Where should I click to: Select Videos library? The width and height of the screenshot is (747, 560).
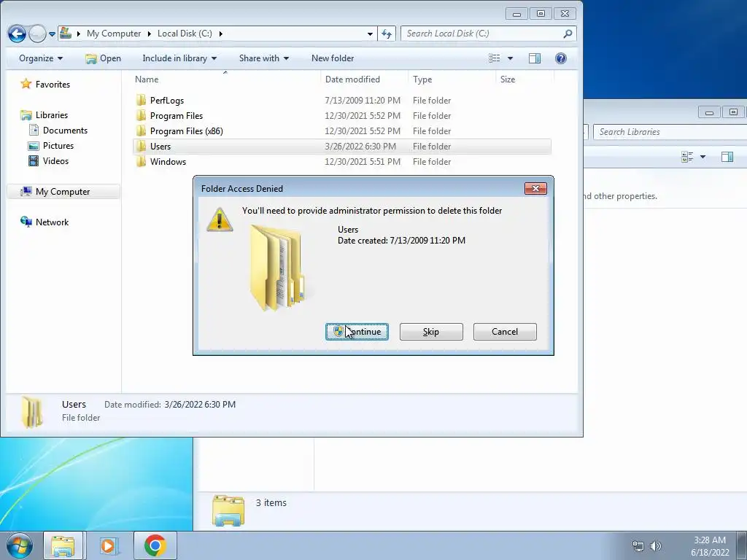point(49,160)
